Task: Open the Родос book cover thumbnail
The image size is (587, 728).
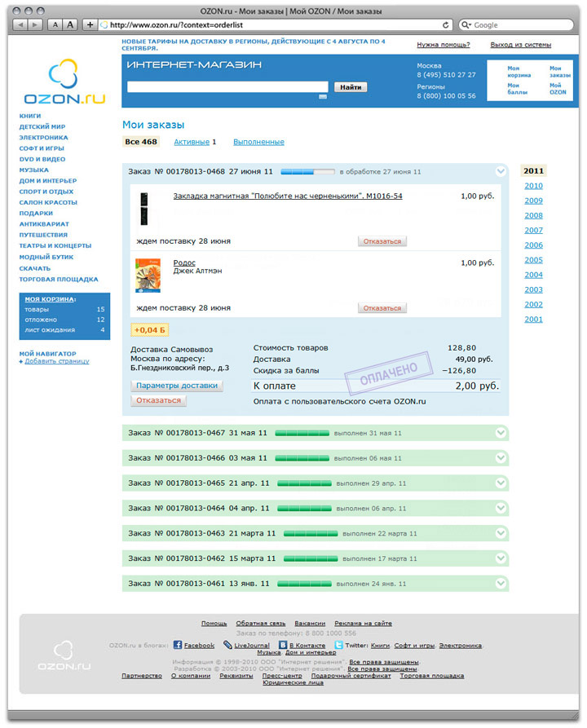Action: 148,276
